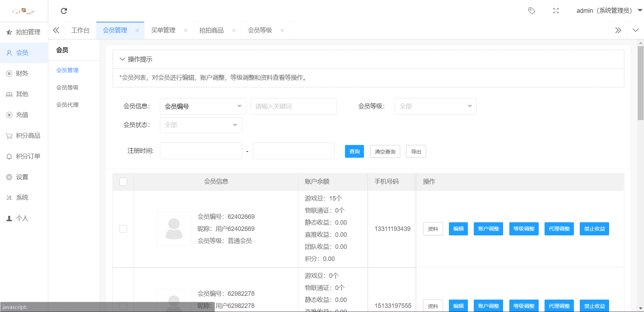The image size is (644, 312).
Task: Focus the keyword input field
Action: click(x=294, y=106)
